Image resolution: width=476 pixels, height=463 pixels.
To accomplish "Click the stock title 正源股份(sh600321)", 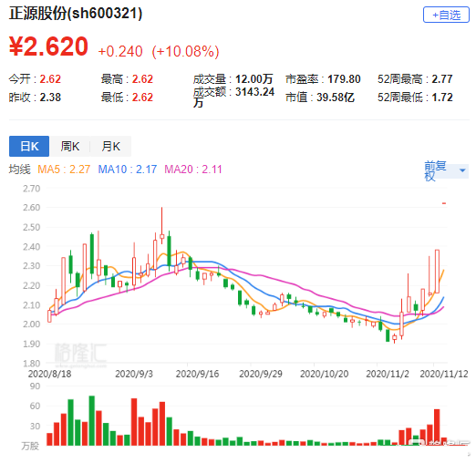I will point(76,14).
